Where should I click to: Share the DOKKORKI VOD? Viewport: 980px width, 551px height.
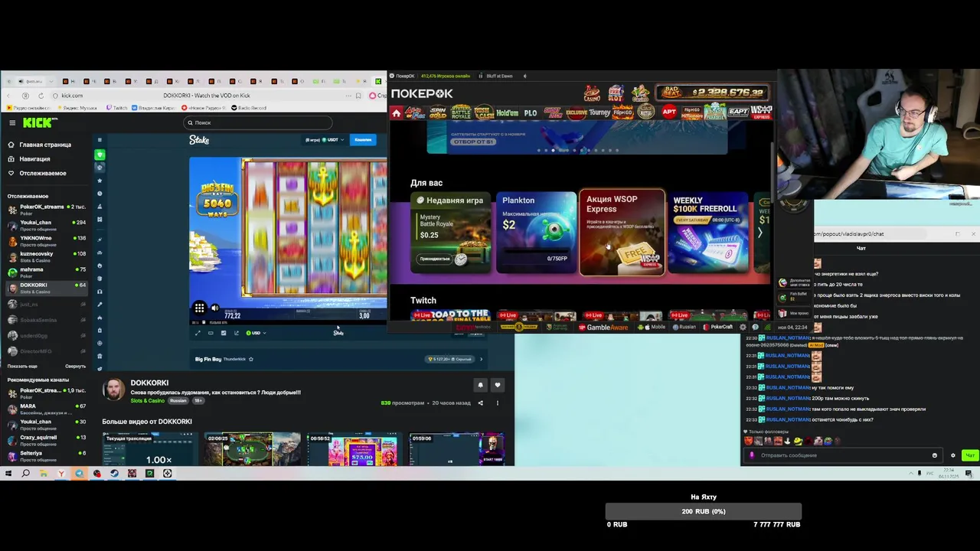tap(481, 403)
